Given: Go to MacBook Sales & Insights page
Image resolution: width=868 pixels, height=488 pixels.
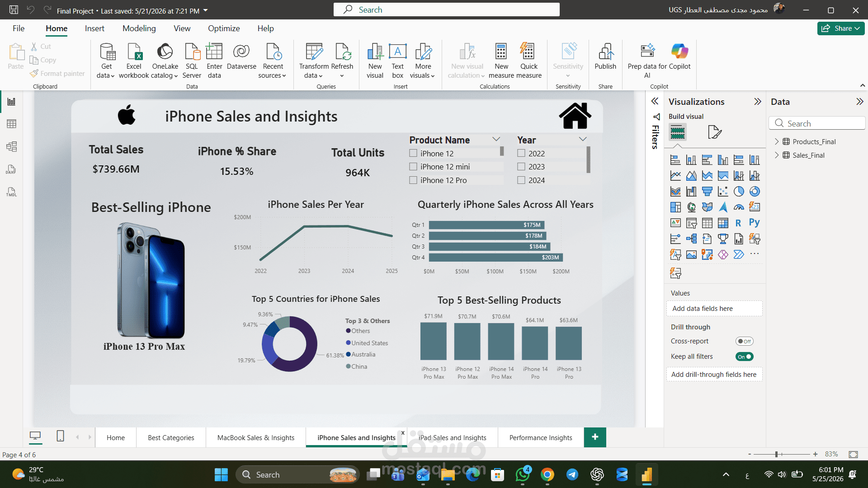Looking at the screenshot, I should click(x=256, y=437).
